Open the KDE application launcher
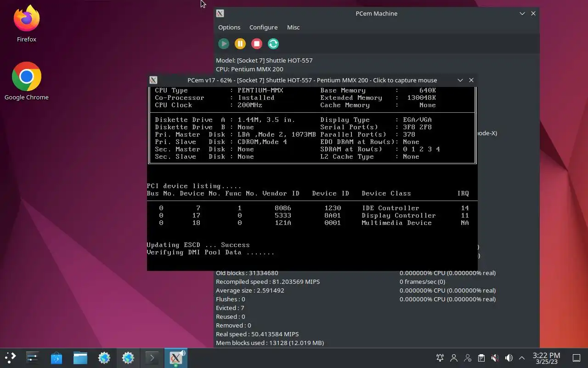This screenshot has width=588, height=368. (x=10, y=357)
